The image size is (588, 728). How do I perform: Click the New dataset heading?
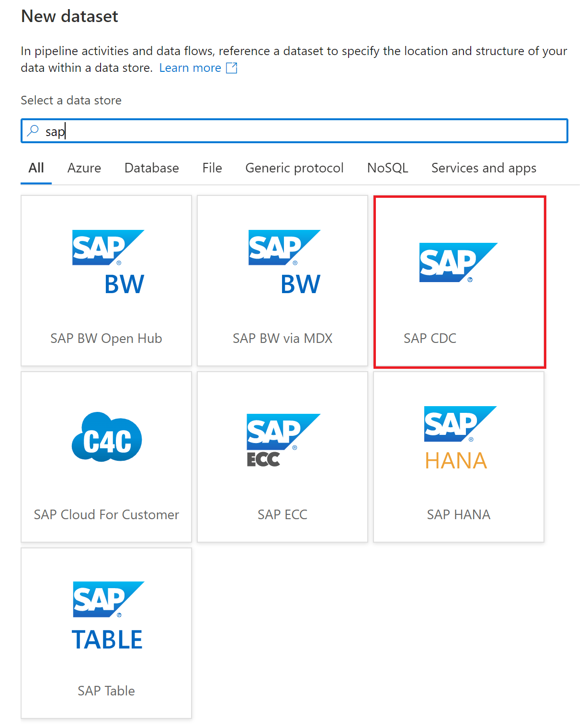69,16
